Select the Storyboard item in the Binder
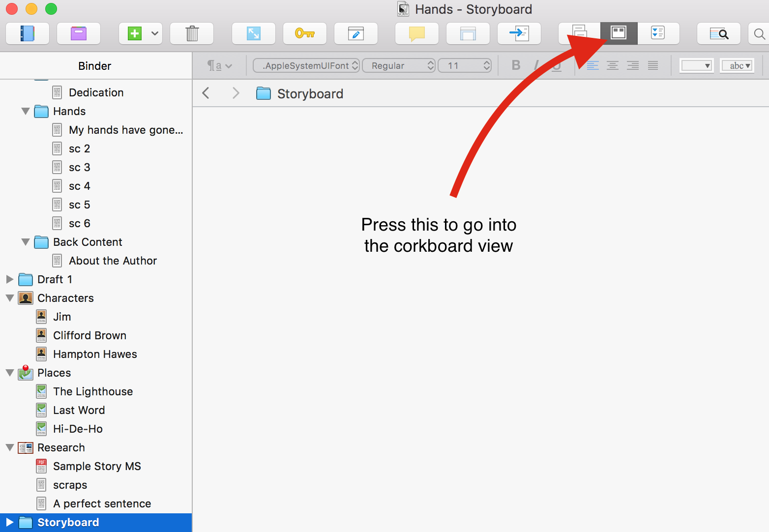 pos(69,522)
